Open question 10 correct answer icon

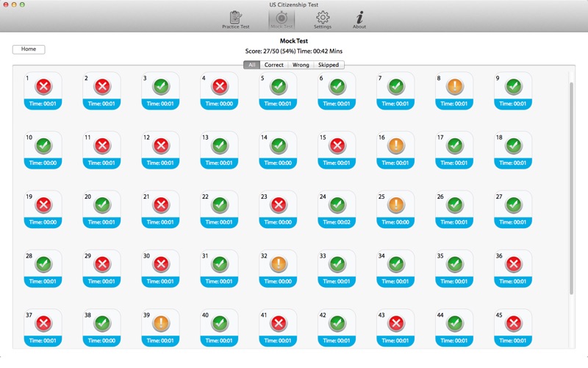(x=43, y=146)
